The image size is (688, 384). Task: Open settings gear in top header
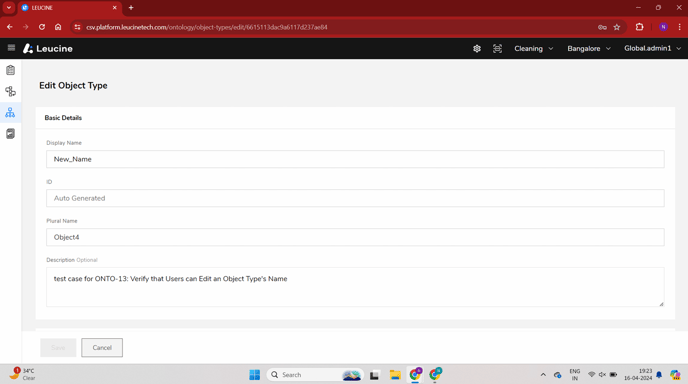tap(477, 49)
